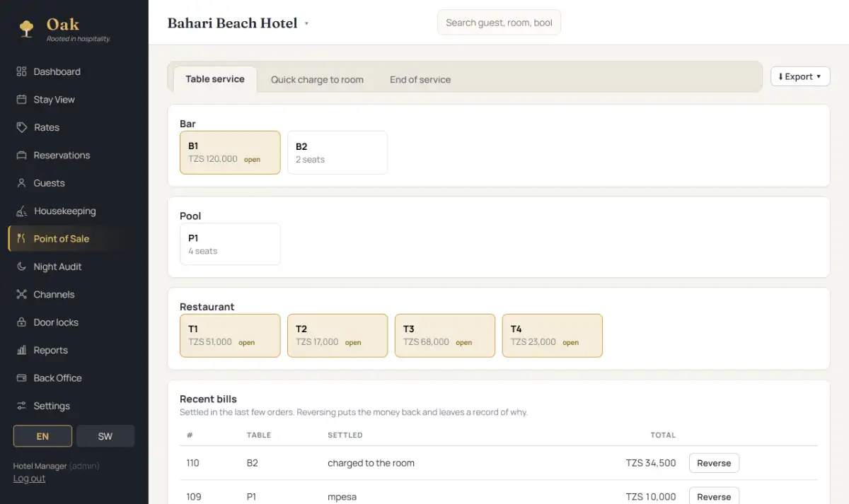Screen dimensions: 849x504
Task: Reverse bill 110 for table B2
Action: coord(714,463)
